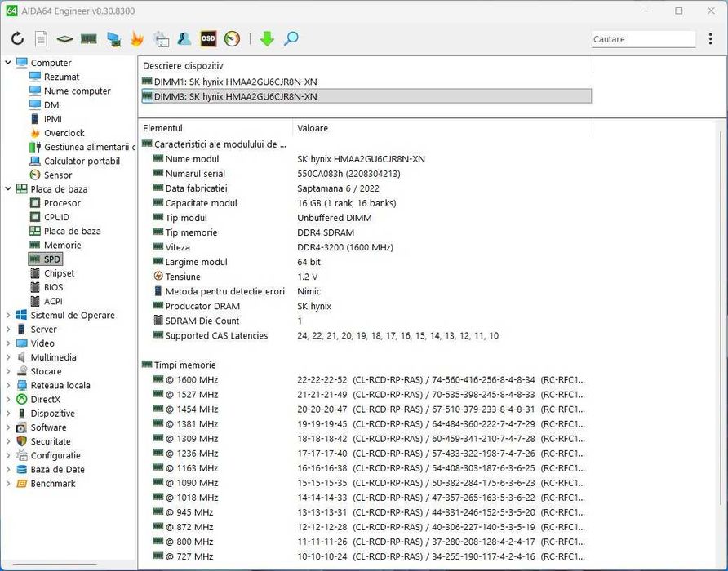The width and height of the screenshot is (728, 571).
Task: Expand the Multimedia tree node
Action: (8, 357)
